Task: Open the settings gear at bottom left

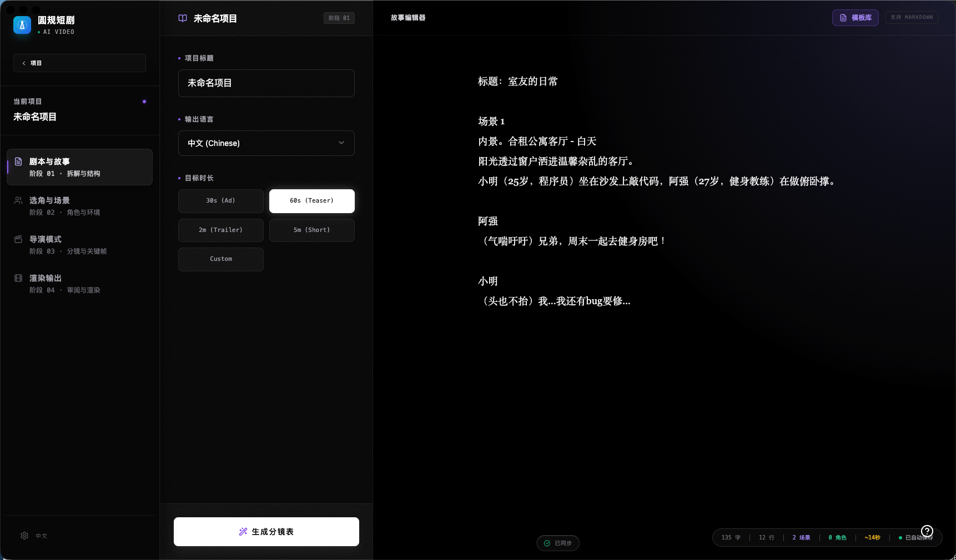Action: [24, 536]
